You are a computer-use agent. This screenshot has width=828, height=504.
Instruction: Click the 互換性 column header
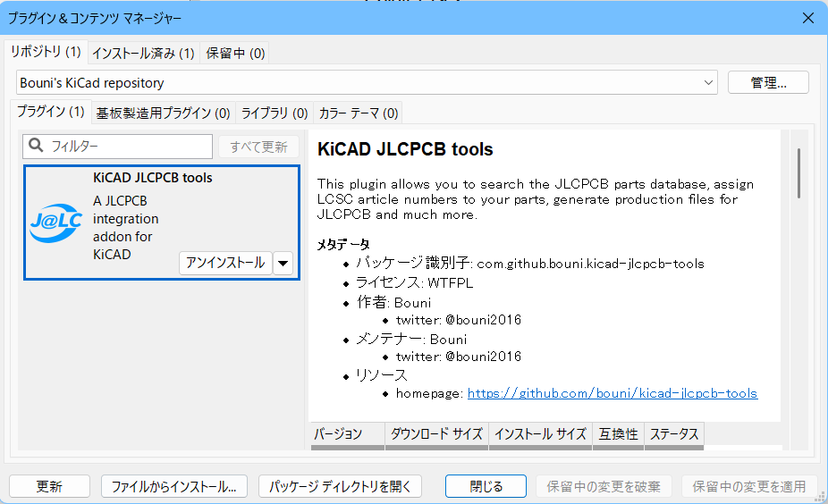[x=619, y=435]
